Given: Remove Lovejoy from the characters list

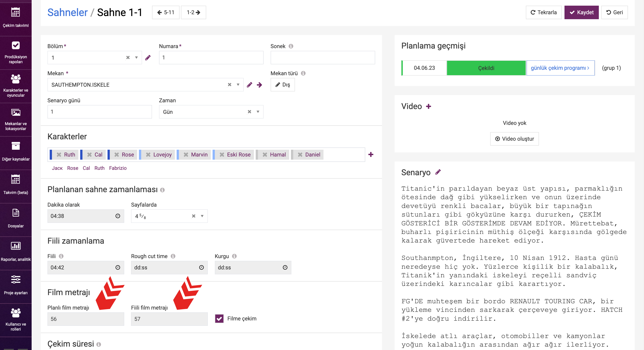Looking at the screenshot, I should coord(148,154).
